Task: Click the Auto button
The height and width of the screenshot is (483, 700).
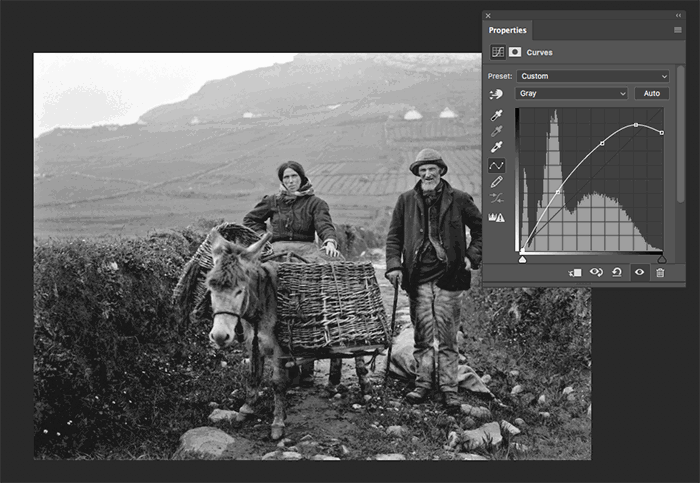Action: (x=652, y=93)
